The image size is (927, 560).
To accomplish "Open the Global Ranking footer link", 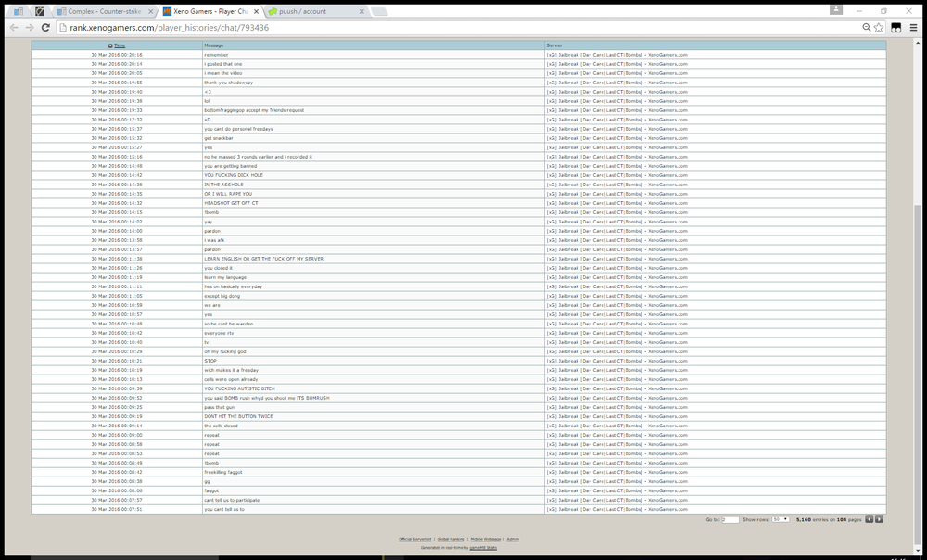I will [x=451, y=539].
